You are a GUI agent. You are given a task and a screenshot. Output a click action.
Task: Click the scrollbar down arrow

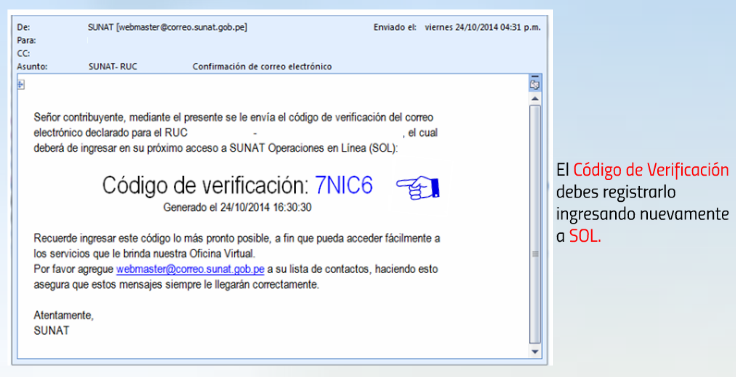tap(535, 351)
